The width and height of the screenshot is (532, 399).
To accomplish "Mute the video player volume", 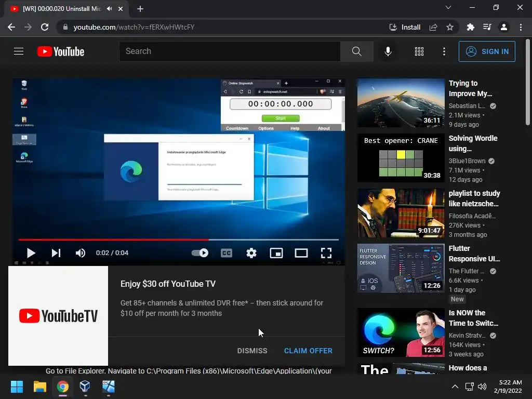I will (81, 253).
